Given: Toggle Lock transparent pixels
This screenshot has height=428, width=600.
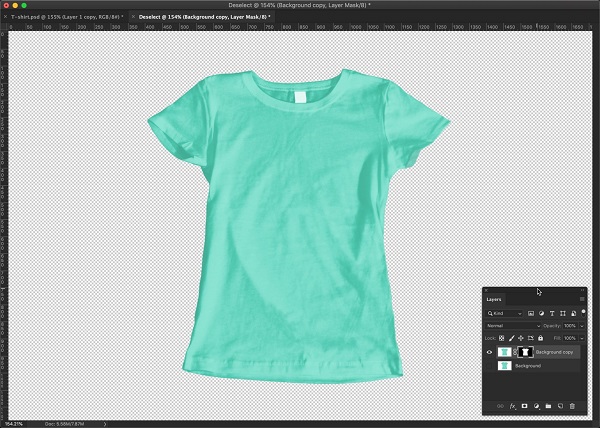Looking at the screenshot, I should pyautogui.click(x=502, y=338).
